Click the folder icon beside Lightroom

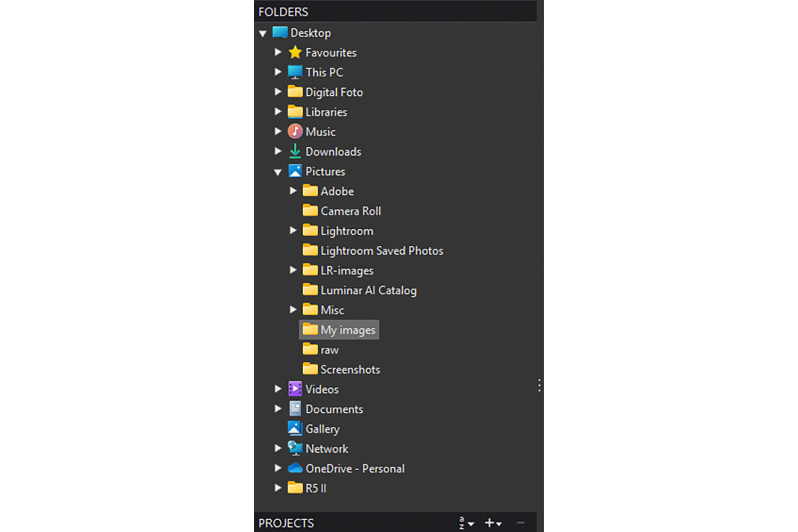310,230
